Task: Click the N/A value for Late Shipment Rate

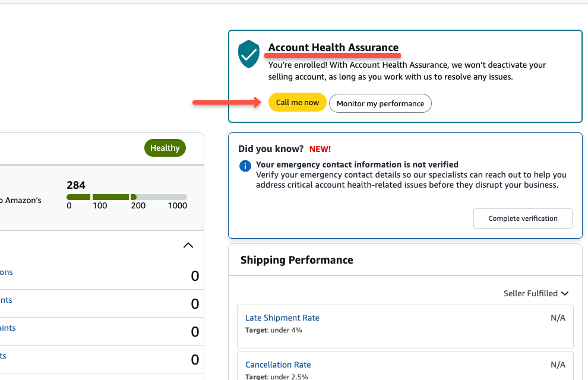Action: pos(558,318)
